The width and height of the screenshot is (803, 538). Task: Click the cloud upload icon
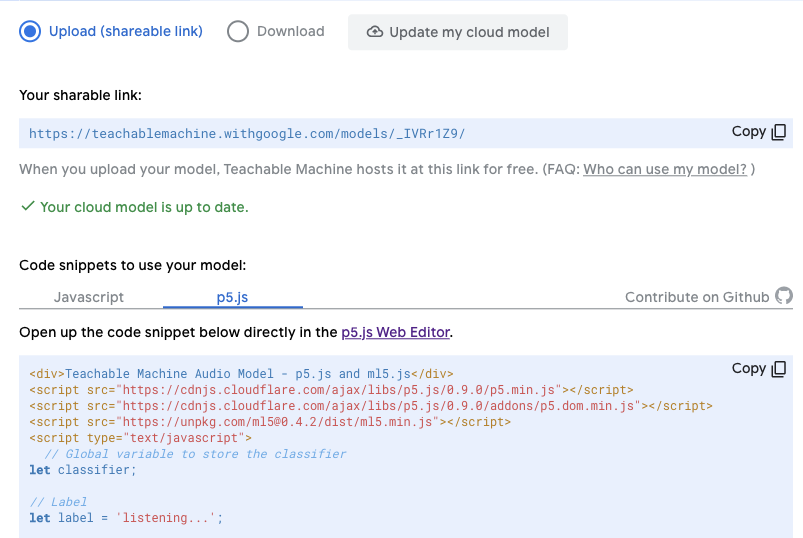tap(375, 32)
